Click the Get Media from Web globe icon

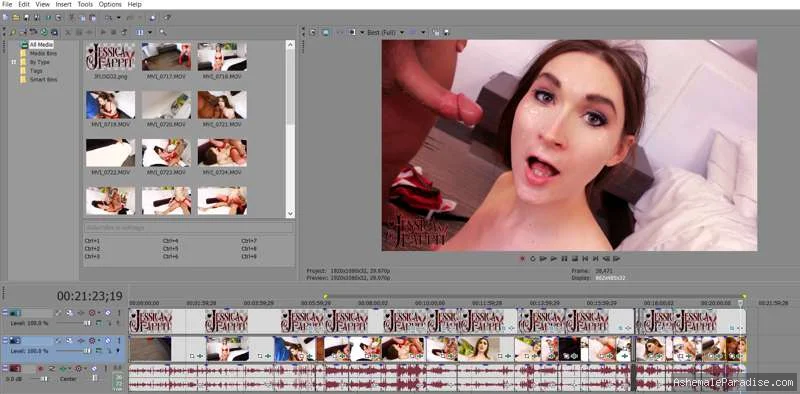point(44,32)
